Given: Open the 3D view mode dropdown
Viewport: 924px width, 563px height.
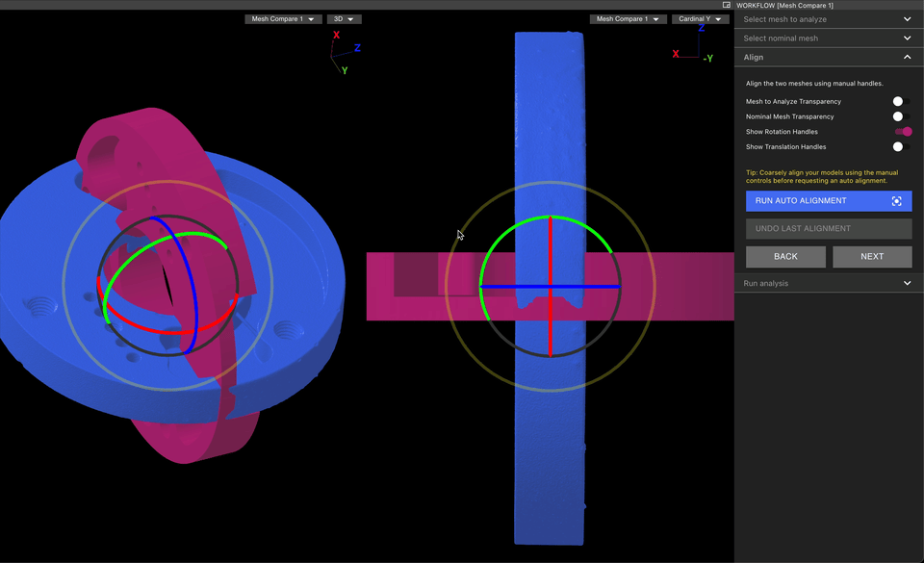Looking at the screenshot, I should 345,19.
